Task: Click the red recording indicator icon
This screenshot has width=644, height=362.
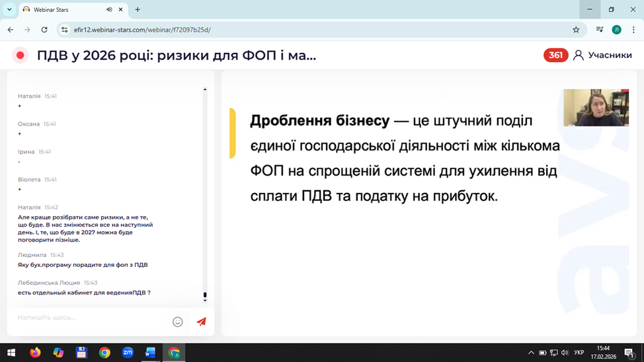Action: [20, 55]
